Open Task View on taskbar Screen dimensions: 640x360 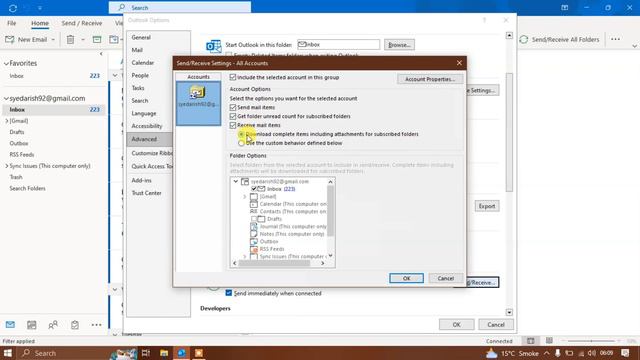point(146,353)
